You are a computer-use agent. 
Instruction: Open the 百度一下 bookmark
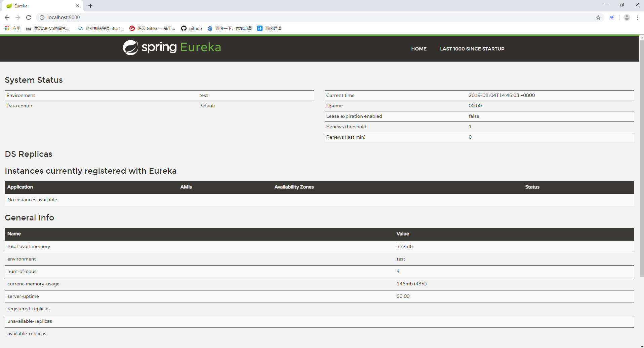point(230,28)
